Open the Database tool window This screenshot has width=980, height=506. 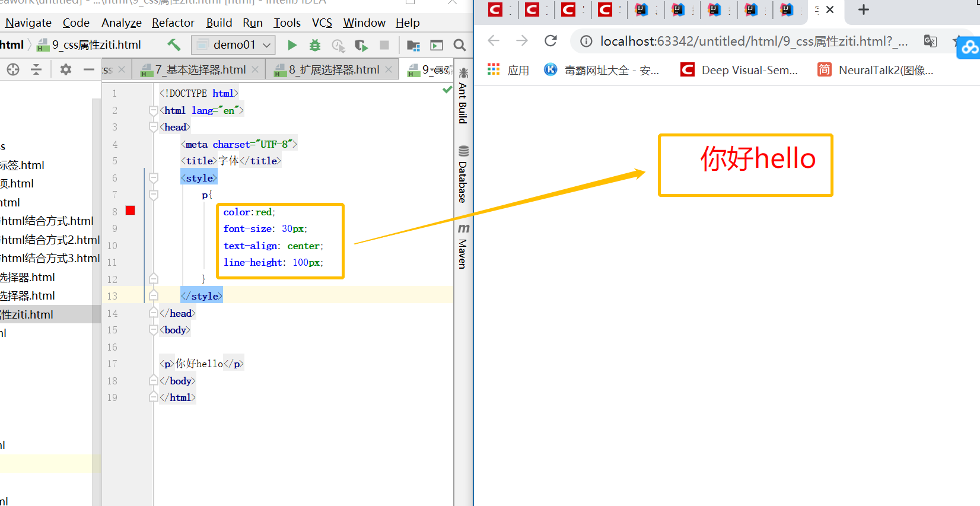point(463,174)
